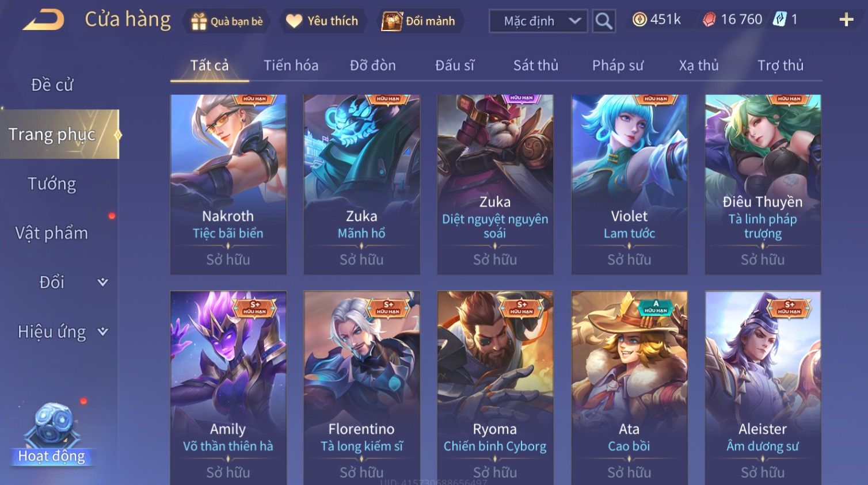
Task: Switch to the Sát thủ tab
Action: tap(536, 65)
